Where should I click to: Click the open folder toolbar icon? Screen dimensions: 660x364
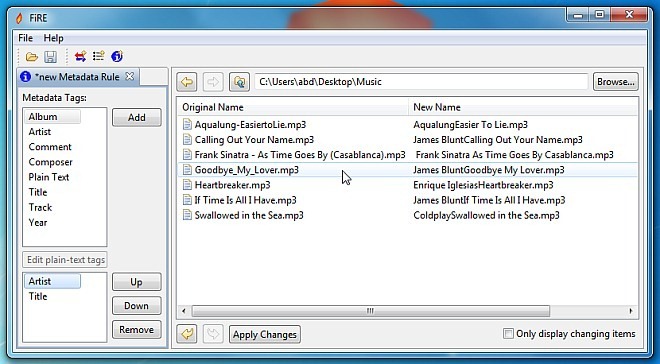tap(32, 56)
